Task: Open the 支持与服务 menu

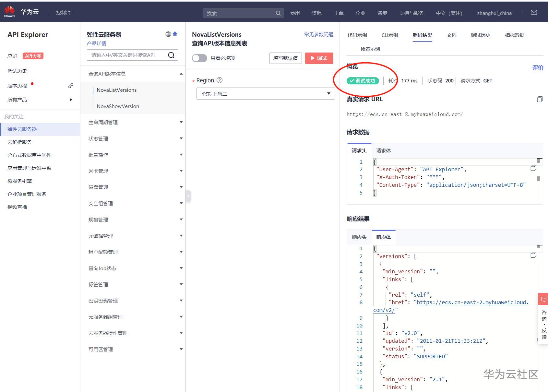Action: point(411,13)
